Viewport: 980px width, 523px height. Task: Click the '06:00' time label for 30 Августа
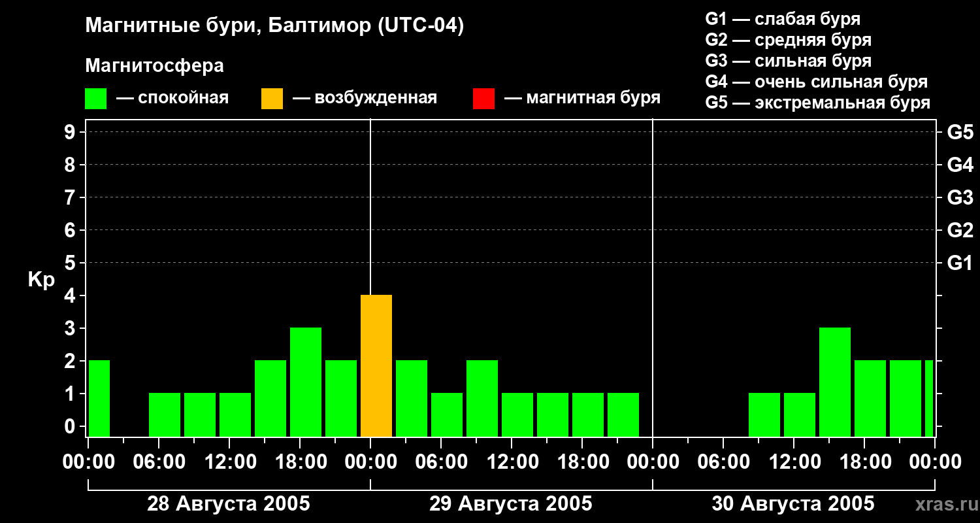click(723, 462)
